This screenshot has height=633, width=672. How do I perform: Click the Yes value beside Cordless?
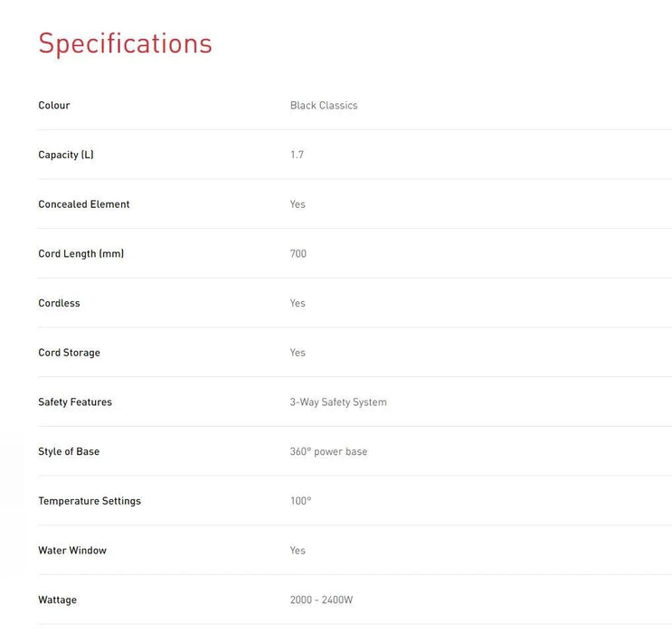(298, 304)
